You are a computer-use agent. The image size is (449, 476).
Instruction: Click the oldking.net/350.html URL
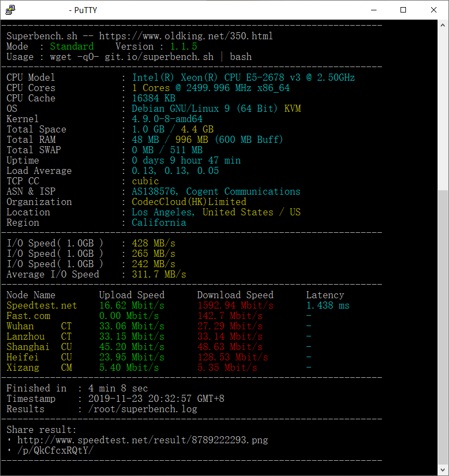186,36
